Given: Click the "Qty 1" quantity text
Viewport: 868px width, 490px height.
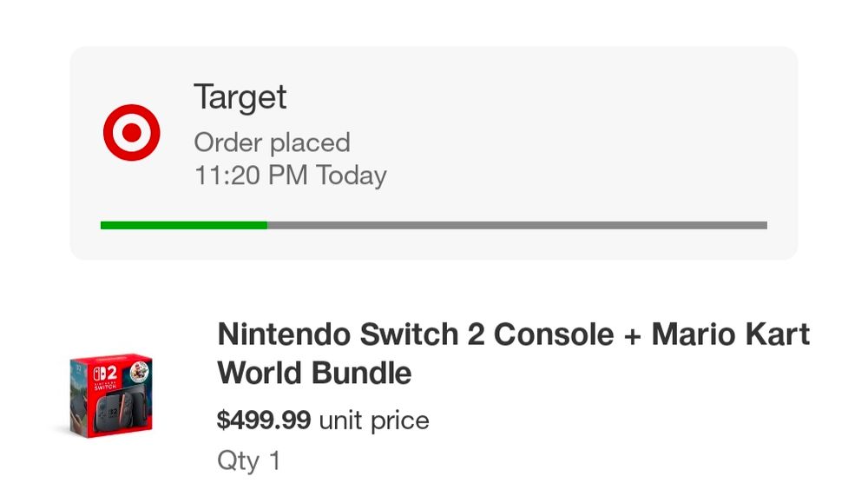Looking at the screenshot, I should click(x=248, y=460).
